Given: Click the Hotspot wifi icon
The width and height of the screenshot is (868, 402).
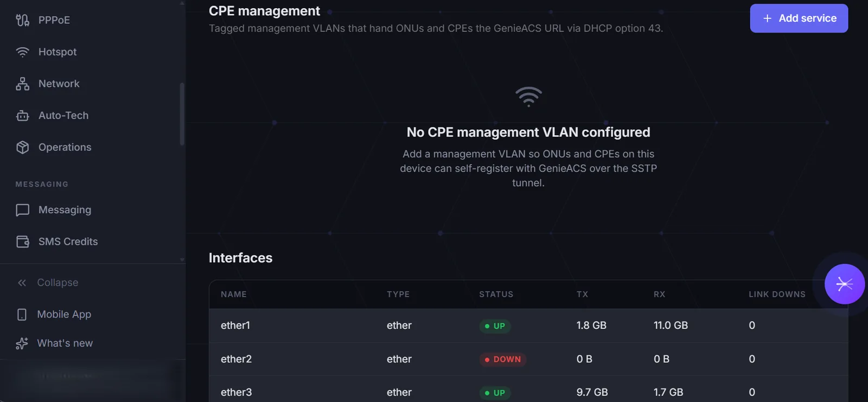Looking at the screenshot, I should click(22, 52).
